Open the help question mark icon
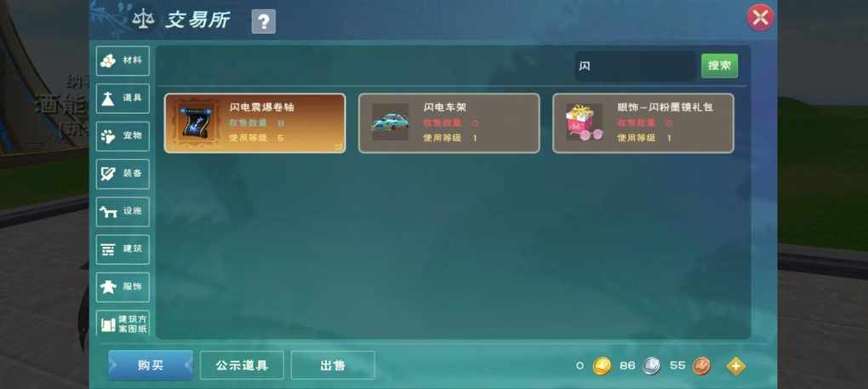 click(x=264, y=21)
